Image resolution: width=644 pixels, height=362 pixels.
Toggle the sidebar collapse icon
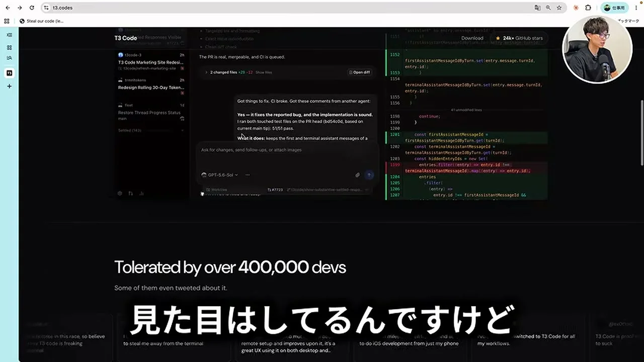click(9, 35)
